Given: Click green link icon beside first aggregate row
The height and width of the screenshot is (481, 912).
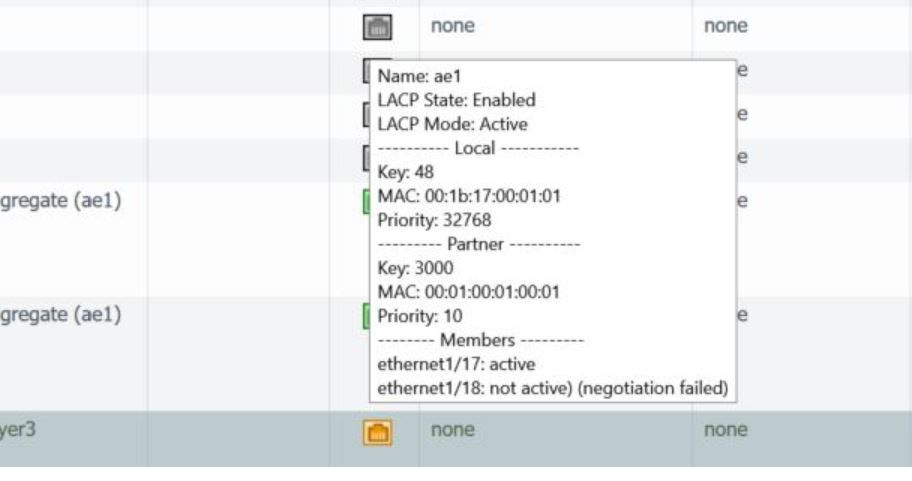Looking at the screenshot, I should [x=366, y=202].
